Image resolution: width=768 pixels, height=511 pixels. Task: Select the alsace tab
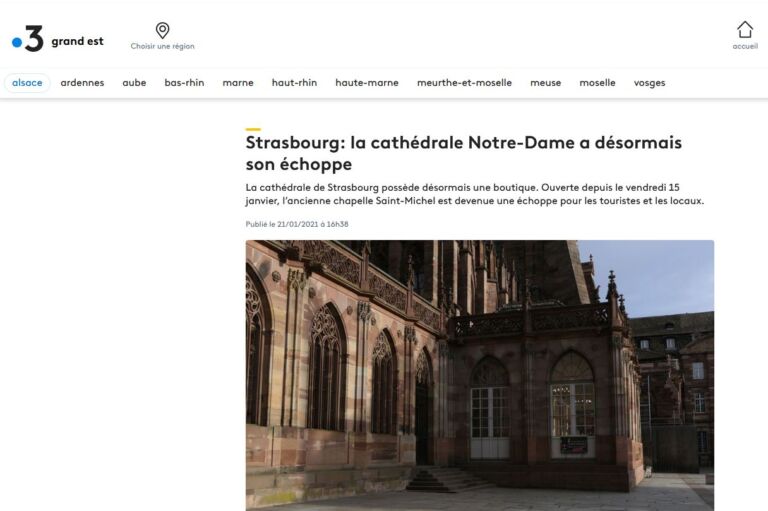27,83
